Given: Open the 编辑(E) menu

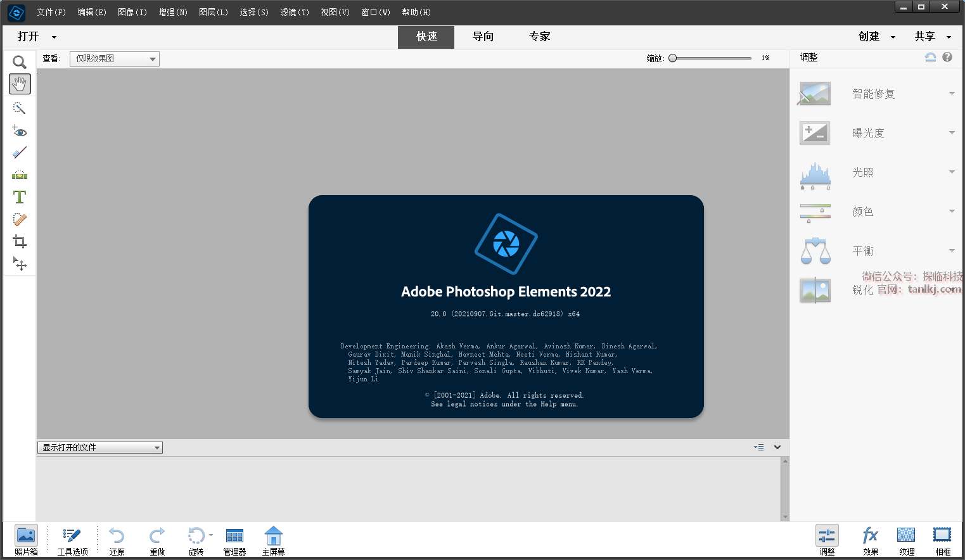Looking at the screenshot, I should coord(92,12).
